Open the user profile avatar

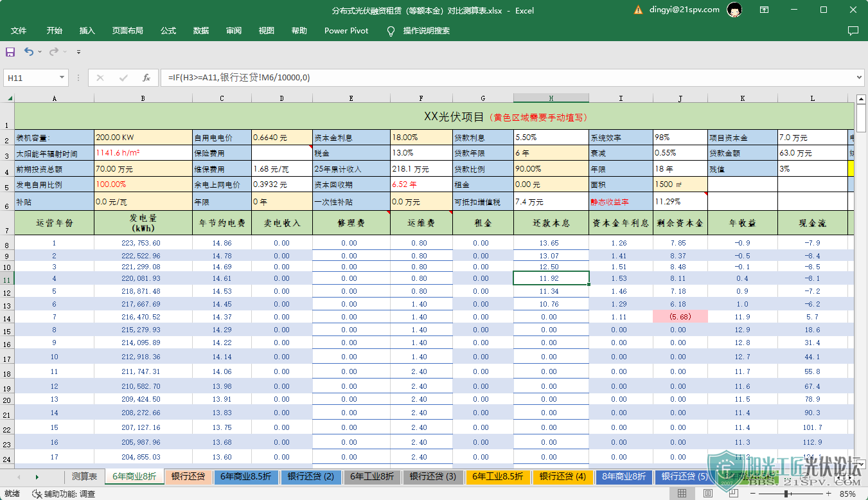[x=735, y=10]
